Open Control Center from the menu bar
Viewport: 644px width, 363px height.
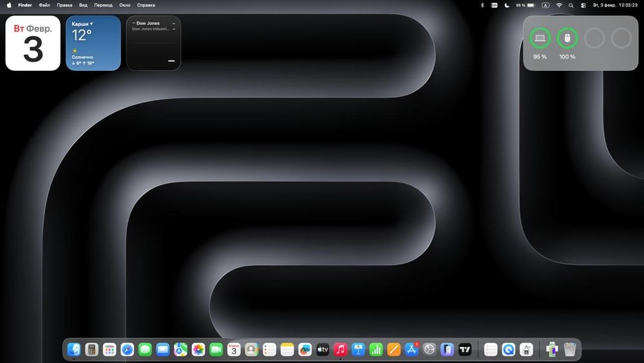click(x=583, y=5)
